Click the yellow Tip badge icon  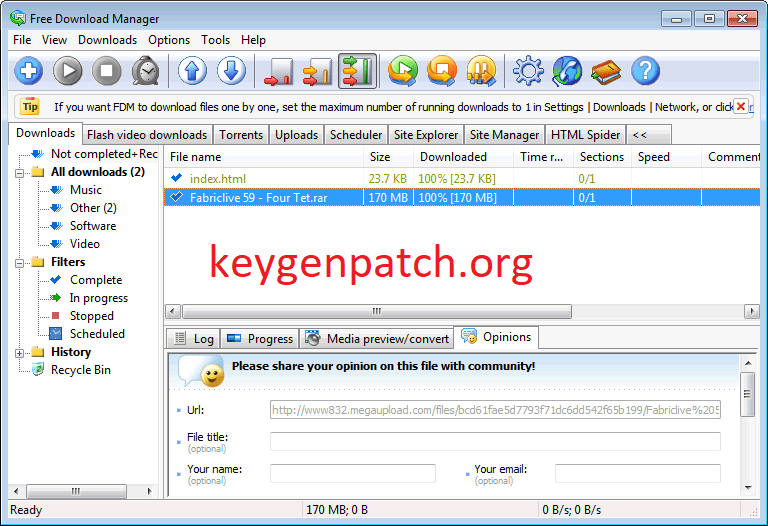tap(30, 106)
